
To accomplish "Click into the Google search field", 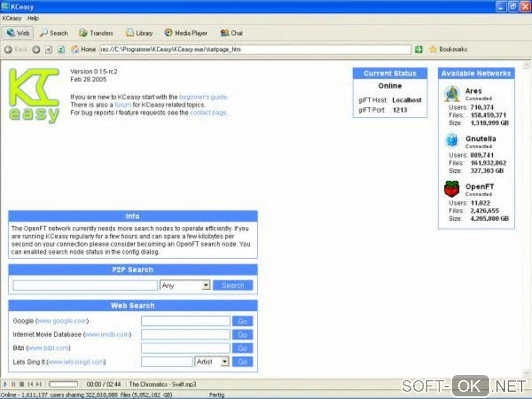I will click(186, 321).
